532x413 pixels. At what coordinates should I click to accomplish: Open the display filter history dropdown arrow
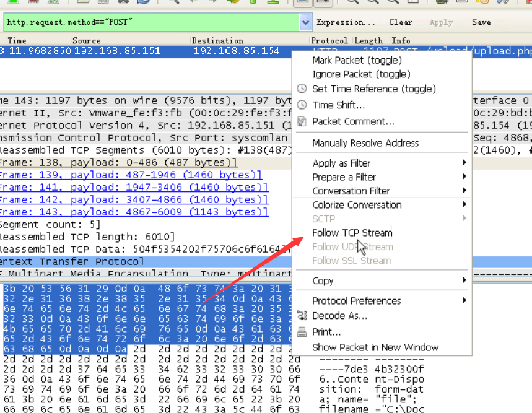click(x=305, y=22)
